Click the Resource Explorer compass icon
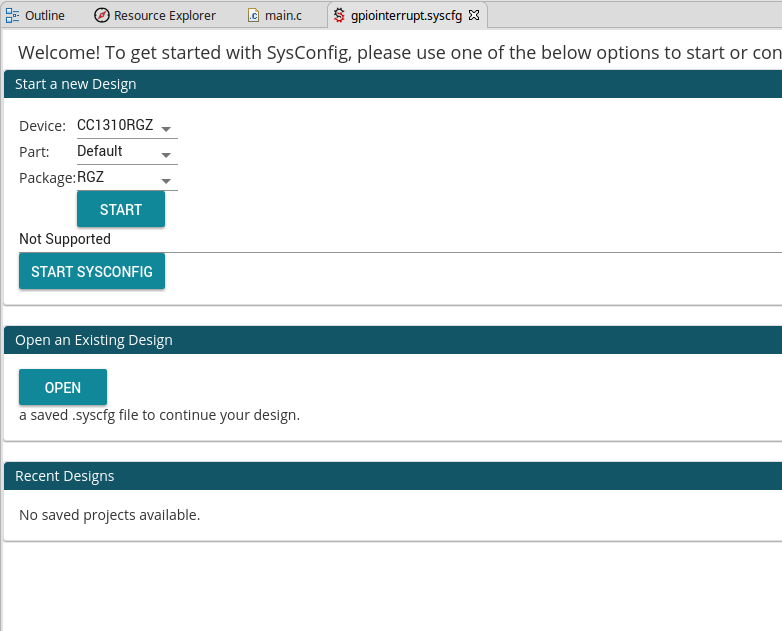 (x=102, y=15)
